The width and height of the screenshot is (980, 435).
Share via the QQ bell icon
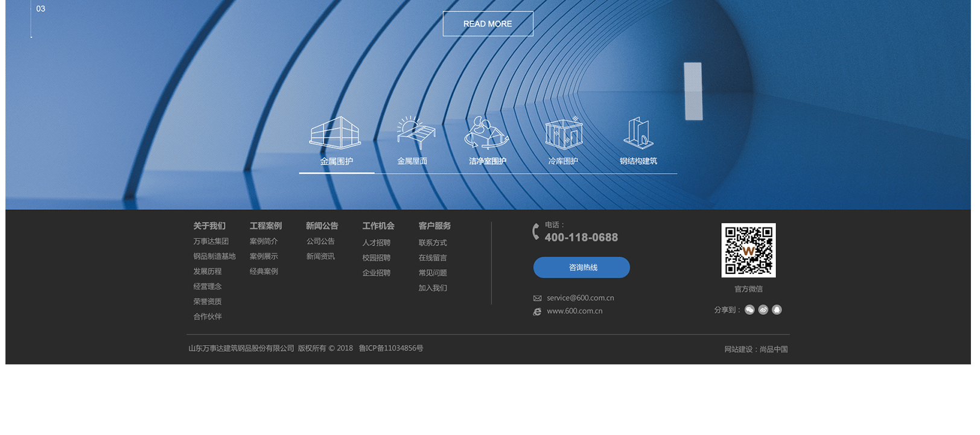777,310
